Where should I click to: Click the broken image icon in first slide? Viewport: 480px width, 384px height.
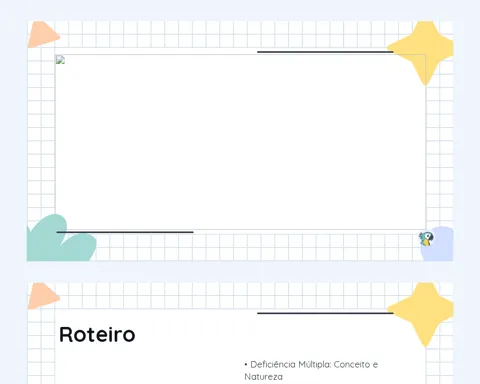[x=60, y=60]
